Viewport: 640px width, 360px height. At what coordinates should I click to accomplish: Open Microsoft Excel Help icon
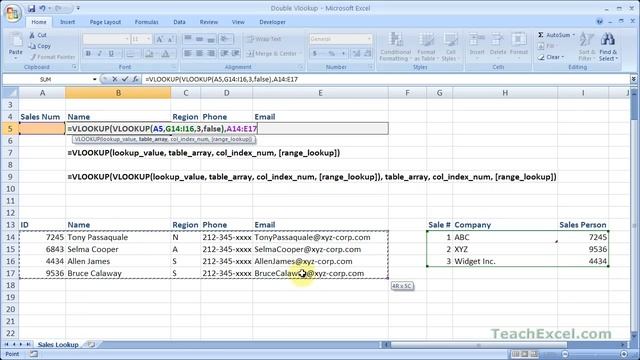click(x=599, y=22)
